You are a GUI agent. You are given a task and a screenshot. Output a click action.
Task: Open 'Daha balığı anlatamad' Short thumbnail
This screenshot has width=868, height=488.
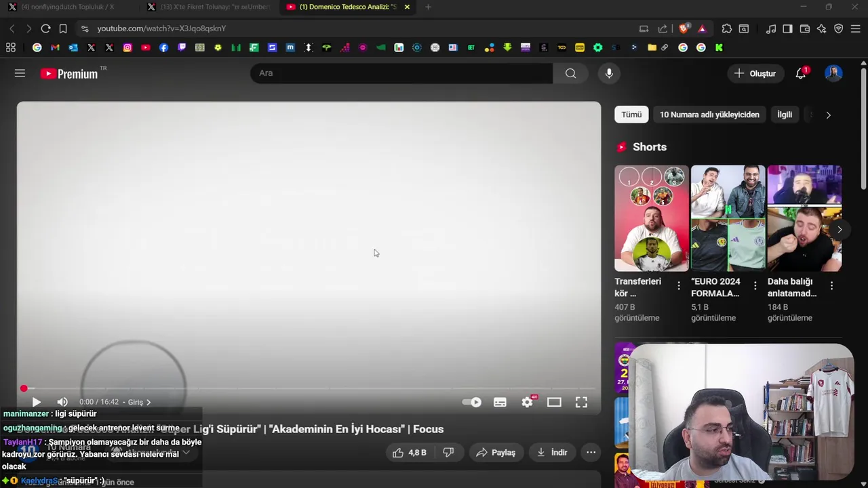[x=804, y=218]
